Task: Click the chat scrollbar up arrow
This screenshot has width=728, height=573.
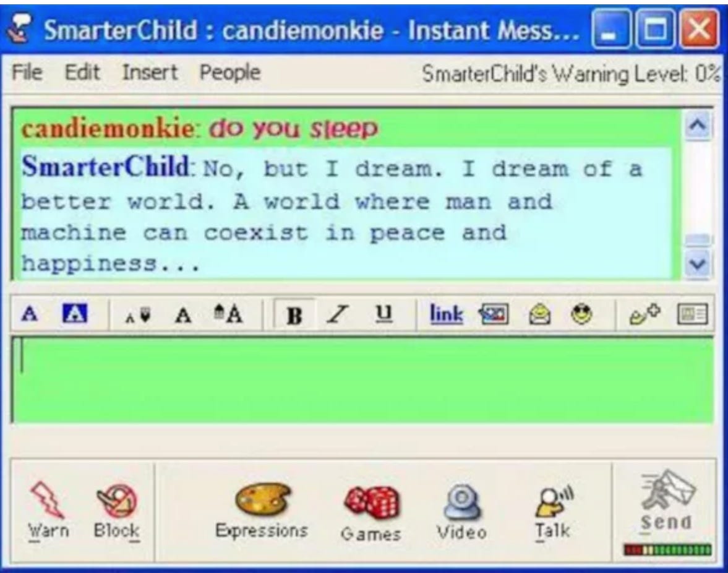Action: (x=698, y=125)
